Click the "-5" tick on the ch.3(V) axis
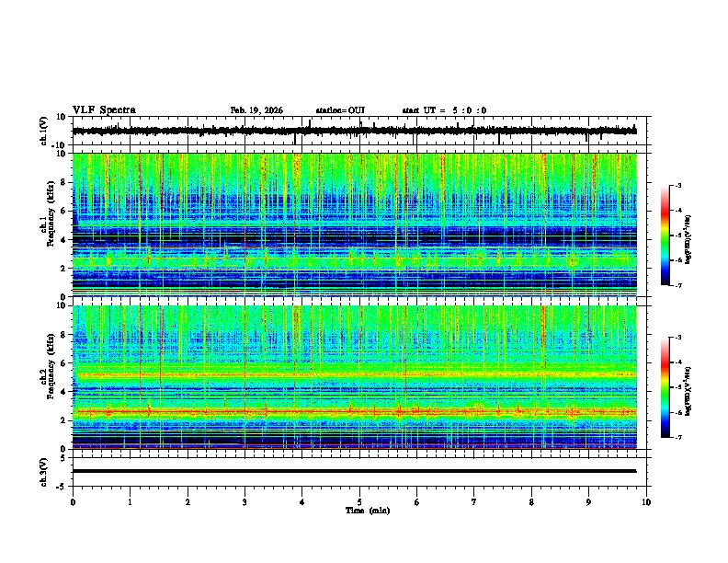The image size is (728, 563). pyautogui.click(x=63, y=487)
